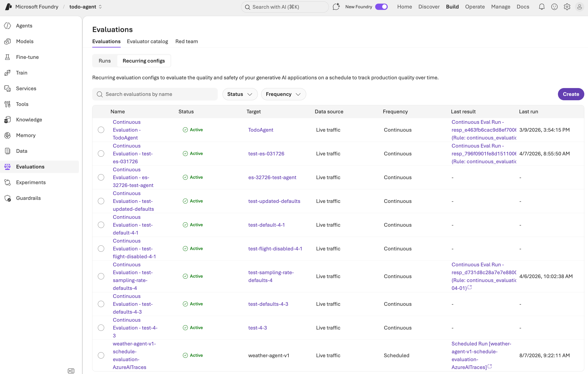
Task: Open the Services sidebar icon
Action: click(x=8, y=88)
